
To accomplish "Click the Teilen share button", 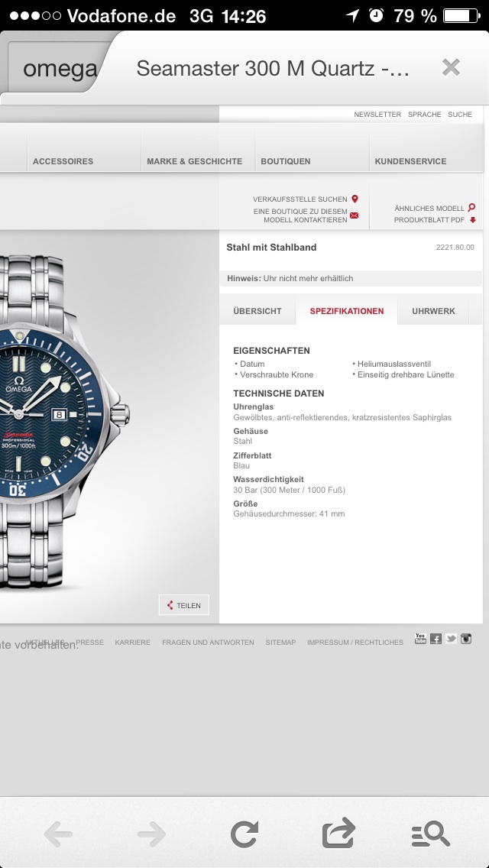I will (x=184, y=605).
